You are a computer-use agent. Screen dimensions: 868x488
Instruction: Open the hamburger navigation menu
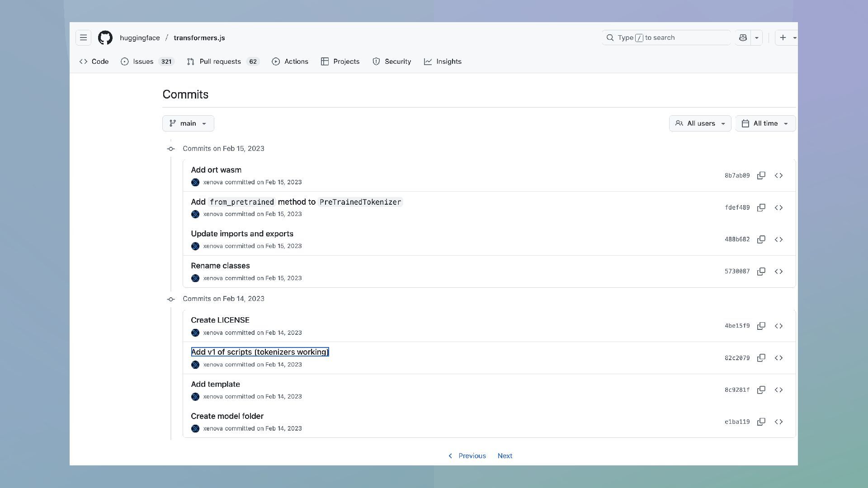[x=83, y=38]
